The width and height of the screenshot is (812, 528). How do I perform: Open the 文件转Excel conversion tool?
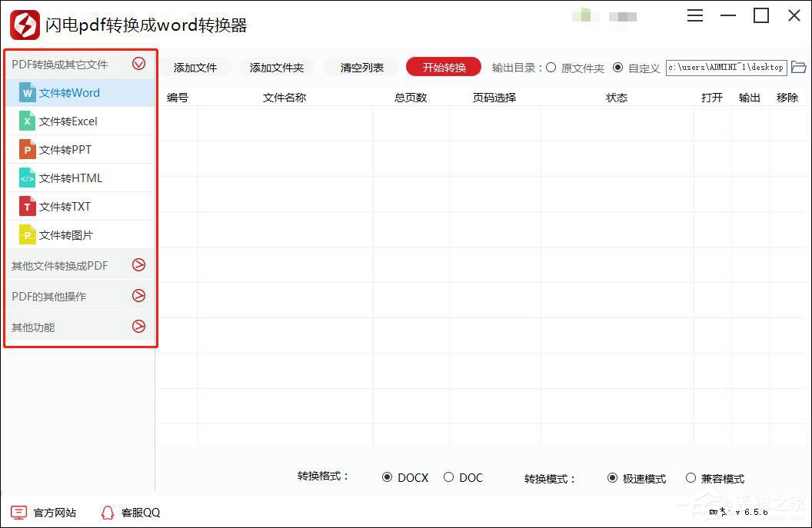point(28,121)
